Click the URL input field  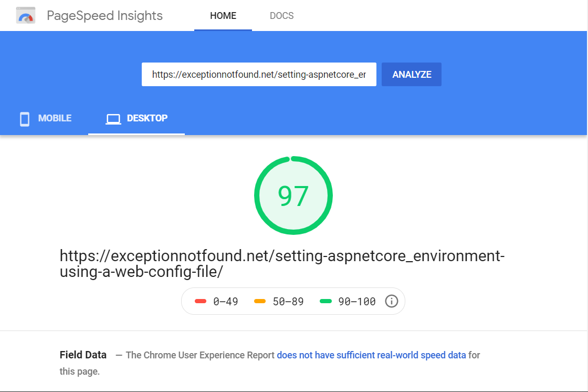tap(259, 74)
